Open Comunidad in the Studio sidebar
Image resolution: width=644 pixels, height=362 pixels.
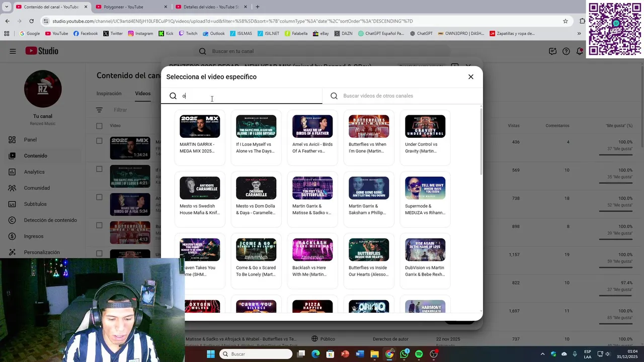click(x=43, y=188)
